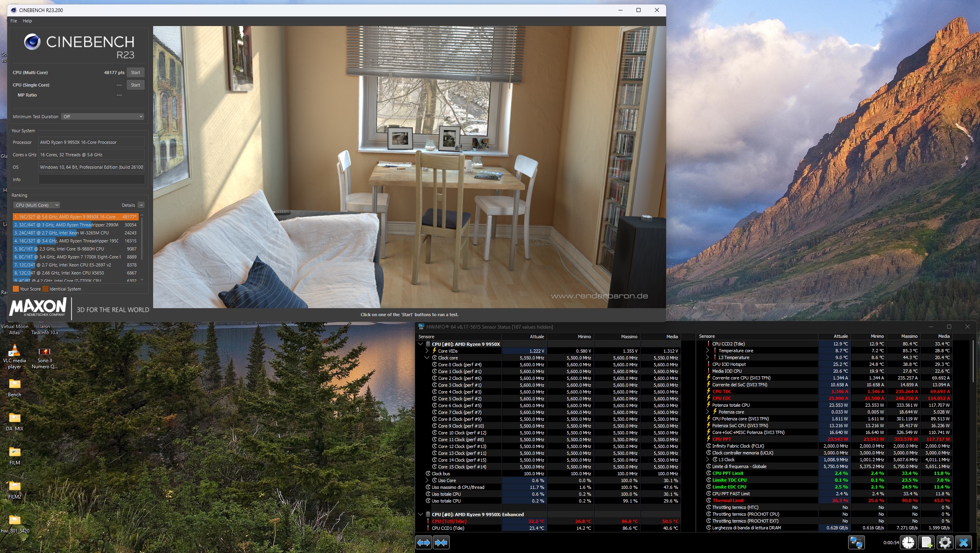Image resolution: width=980 pixels, height=553 pixels.
Task: Expand the Uso Core tree node
Action: click(x=427, y=480)
